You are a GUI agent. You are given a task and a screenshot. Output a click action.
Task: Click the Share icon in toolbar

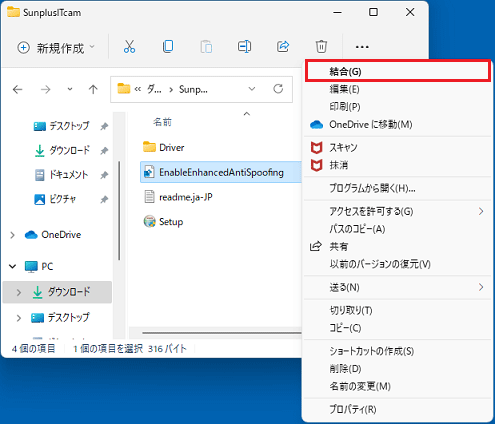[x=283, y=47]
